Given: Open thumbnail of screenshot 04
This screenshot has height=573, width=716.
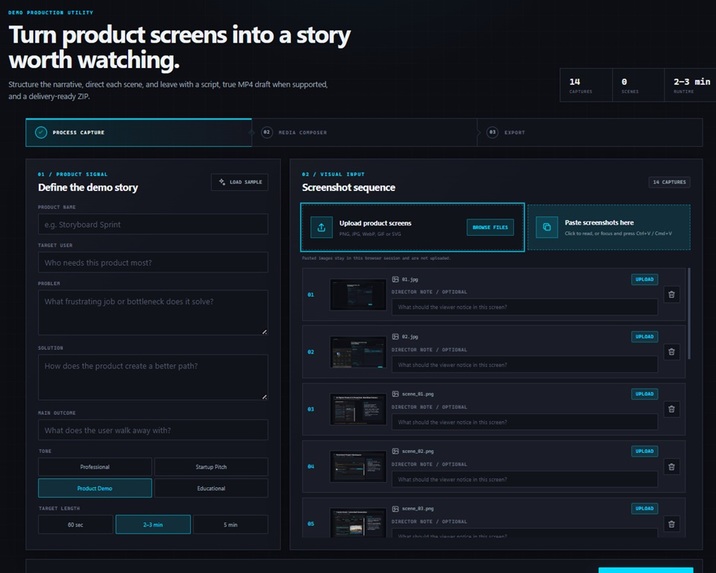Looking at the screenshot, I should [x=358, y=467].
